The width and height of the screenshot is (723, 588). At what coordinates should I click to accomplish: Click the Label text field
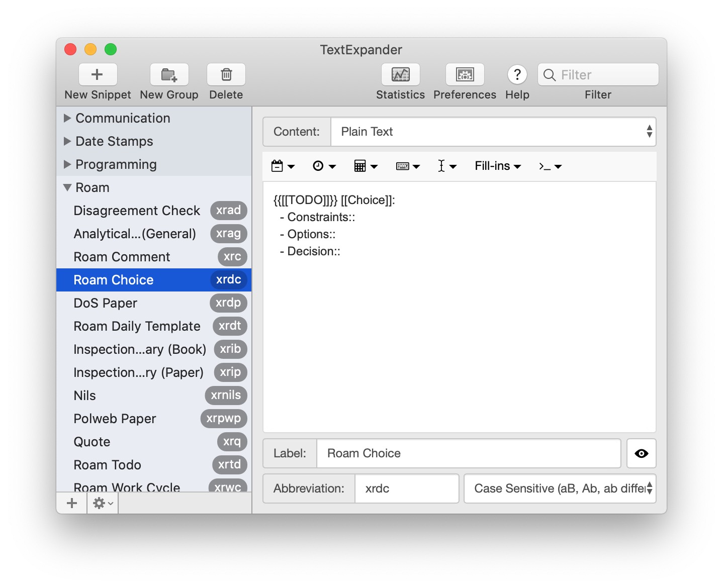click(469, 453)
